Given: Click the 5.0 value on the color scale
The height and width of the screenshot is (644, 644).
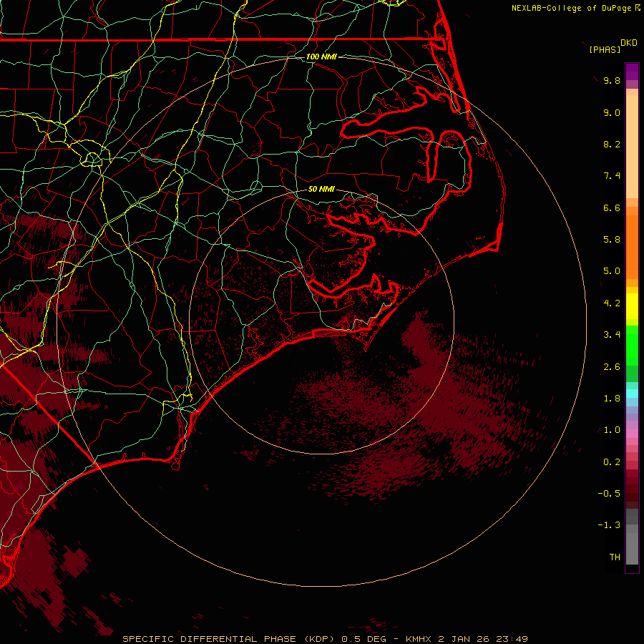Looking at the screenshot, I should coord(612,271).
